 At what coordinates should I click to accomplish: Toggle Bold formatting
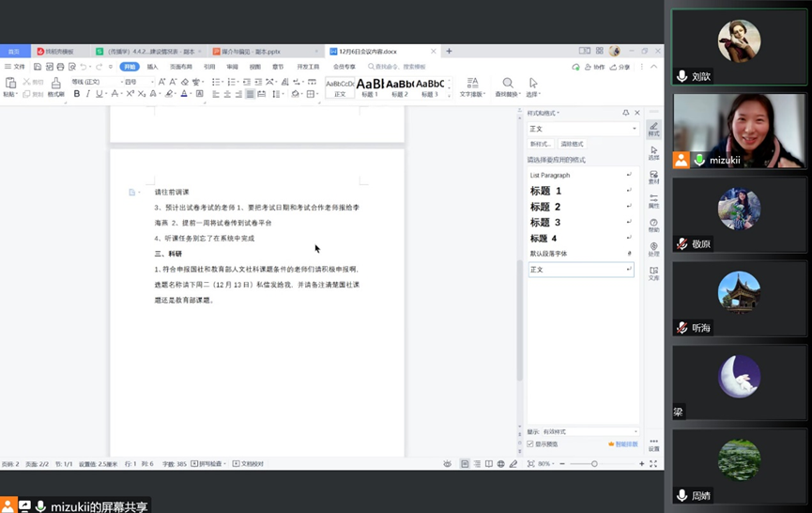(77, 94)
